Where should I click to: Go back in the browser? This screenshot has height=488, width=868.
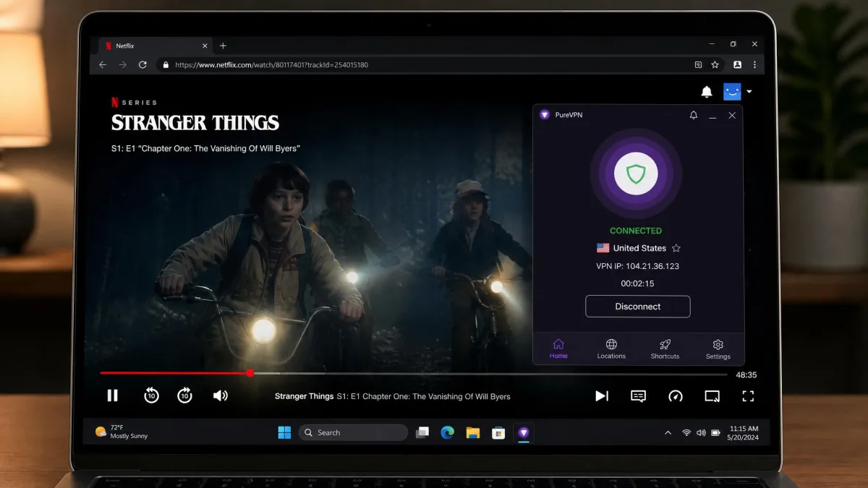(103, 64)
